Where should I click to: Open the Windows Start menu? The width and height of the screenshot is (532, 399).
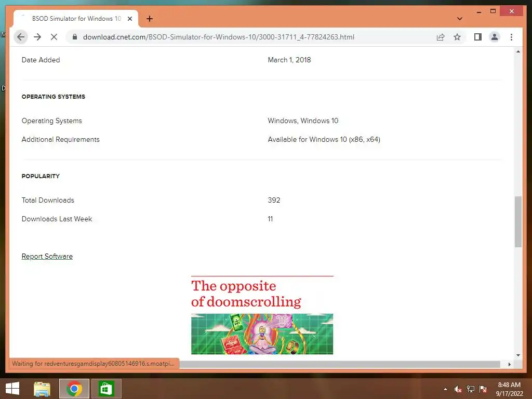tap(12, 389)
